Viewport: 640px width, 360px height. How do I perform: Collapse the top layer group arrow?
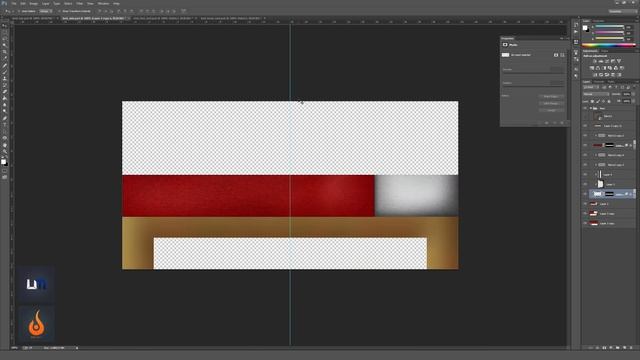pyautogui.click(x=591, y=108)
